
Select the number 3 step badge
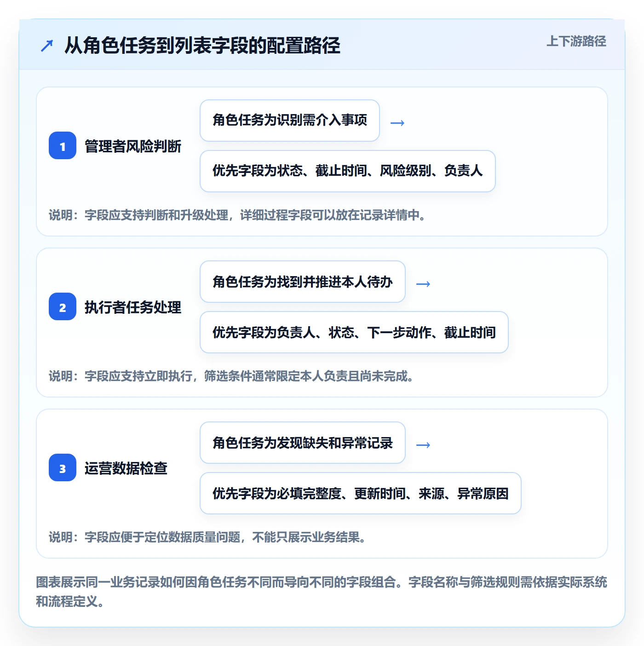[63, 467]
